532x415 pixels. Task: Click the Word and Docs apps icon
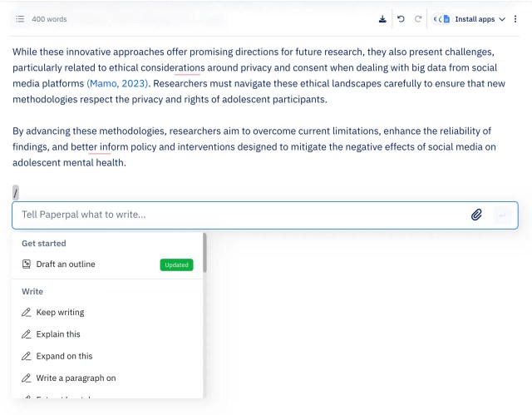pyautogui.click(x=441, y=19)
